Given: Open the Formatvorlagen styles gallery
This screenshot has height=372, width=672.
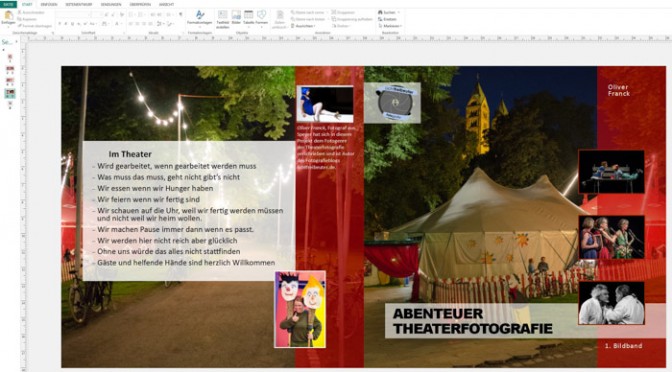Looking at the screenshot, I should pos(200,18).
